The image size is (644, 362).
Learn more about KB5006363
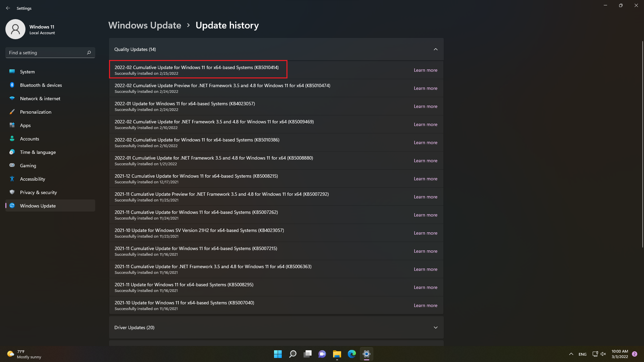tap(425, 269)
